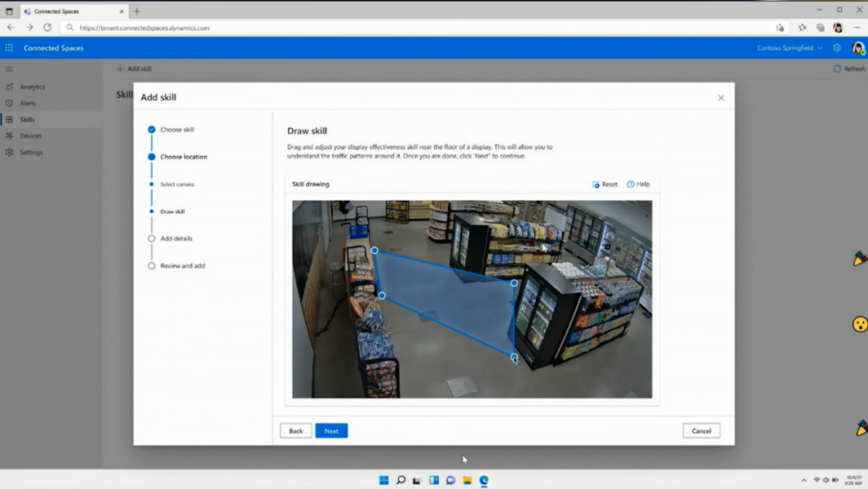
Task: Click the Back button
Action: pyautogui.click(x=295, y=431)
